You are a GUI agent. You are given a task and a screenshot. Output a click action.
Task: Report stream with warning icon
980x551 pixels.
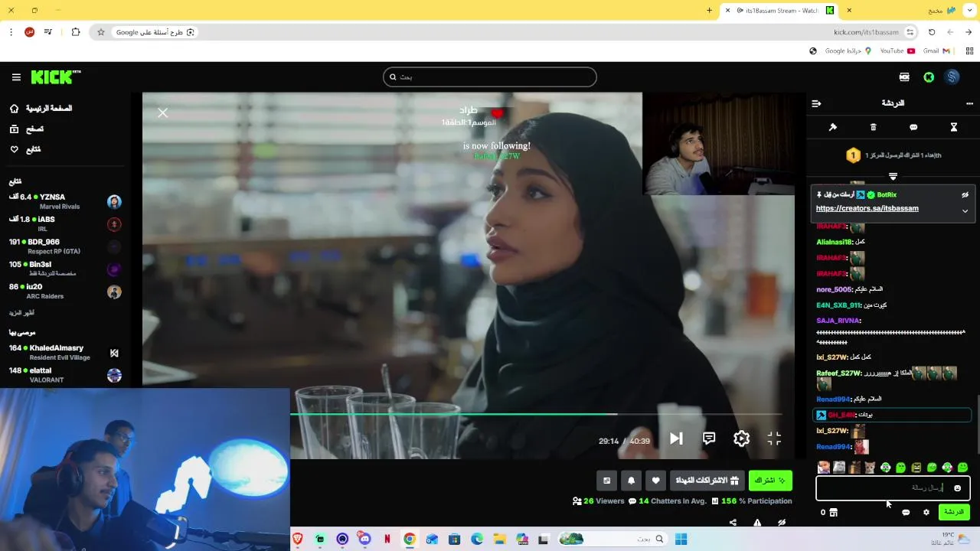pos(757,523)
